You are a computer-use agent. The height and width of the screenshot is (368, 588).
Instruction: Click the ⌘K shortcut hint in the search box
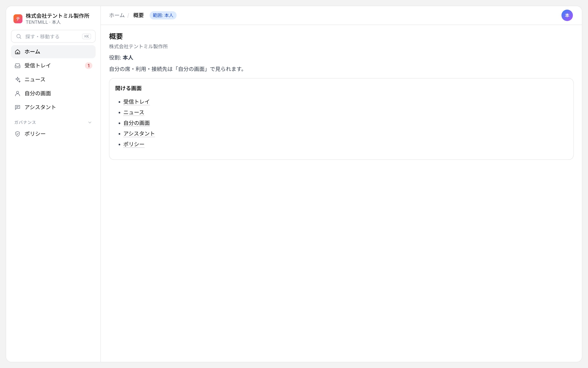coord(87,37)
